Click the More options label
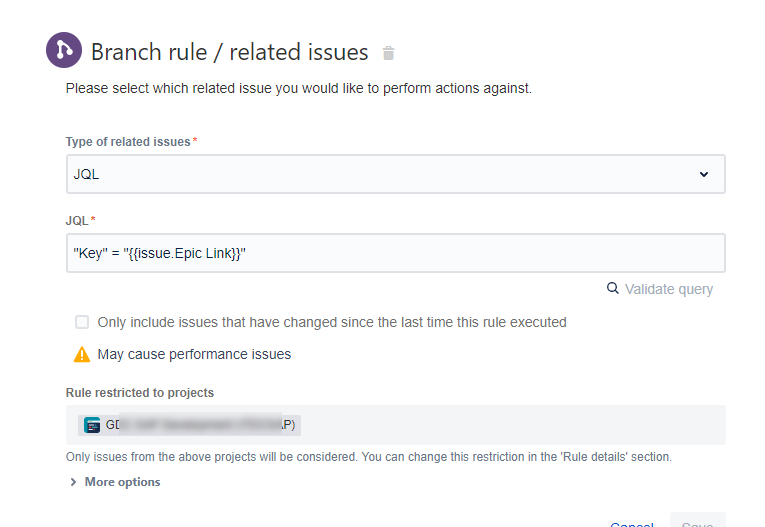Screen dimensions: 765x527 coord(122,482)
